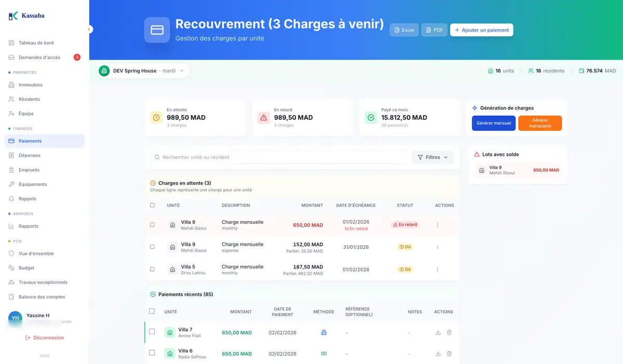Click the Vue d'ensemble shield icon
This screenshot has height=364, width=623.
pyautogui.click(x=11, y=253)
